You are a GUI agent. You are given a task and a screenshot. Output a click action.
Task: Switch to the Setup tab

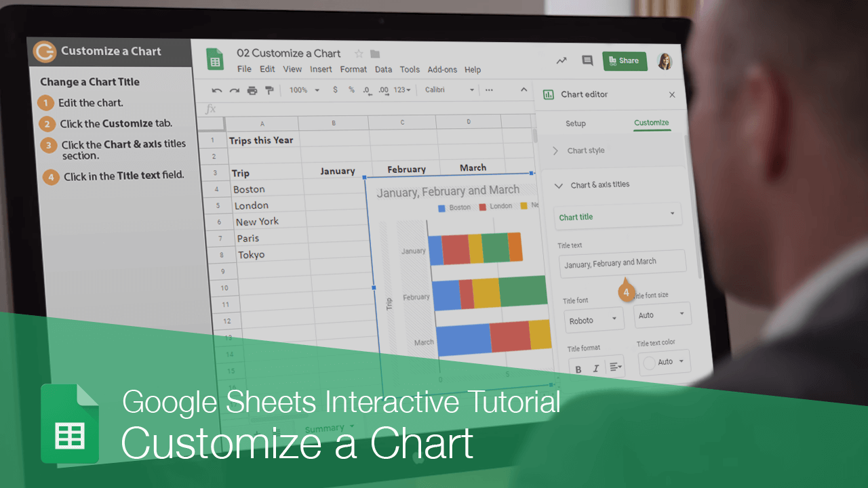point(576,123)
